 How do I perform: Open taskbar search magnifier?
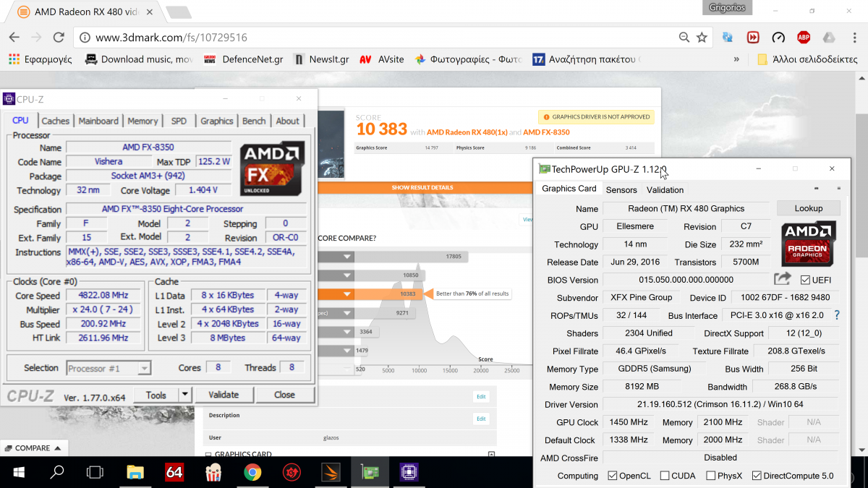(57, 473)
